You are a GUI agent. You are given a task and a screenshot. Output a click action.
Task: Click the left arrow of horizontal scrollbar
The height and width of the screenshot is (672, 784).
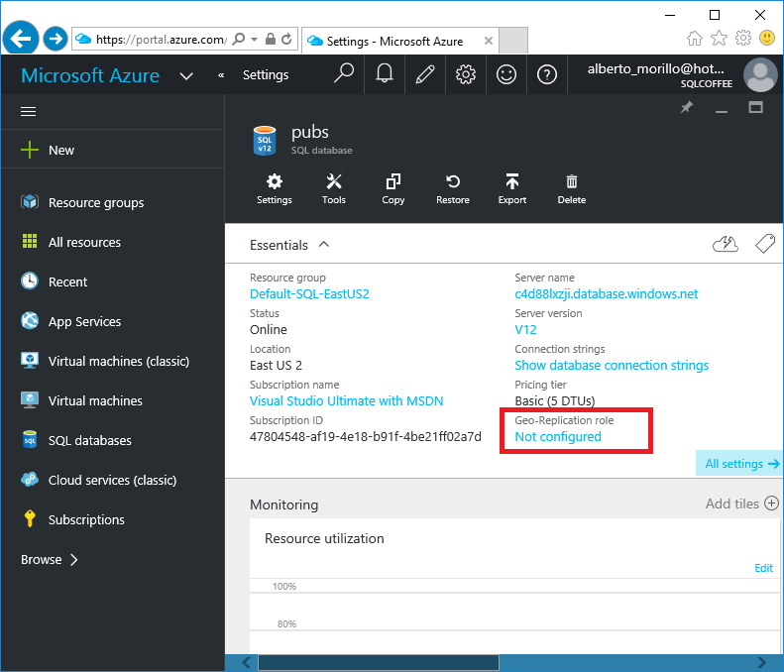(x=247, y=663)
